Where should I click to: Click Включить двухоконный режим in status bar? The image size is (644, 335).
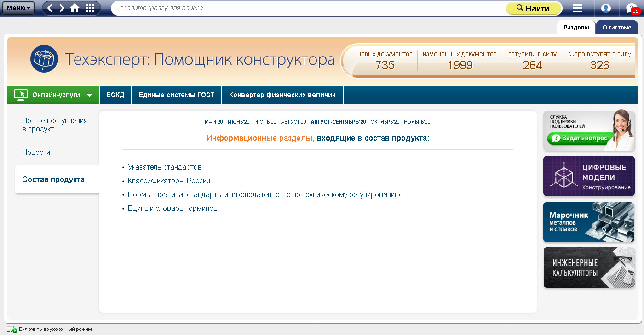(55, 329)
